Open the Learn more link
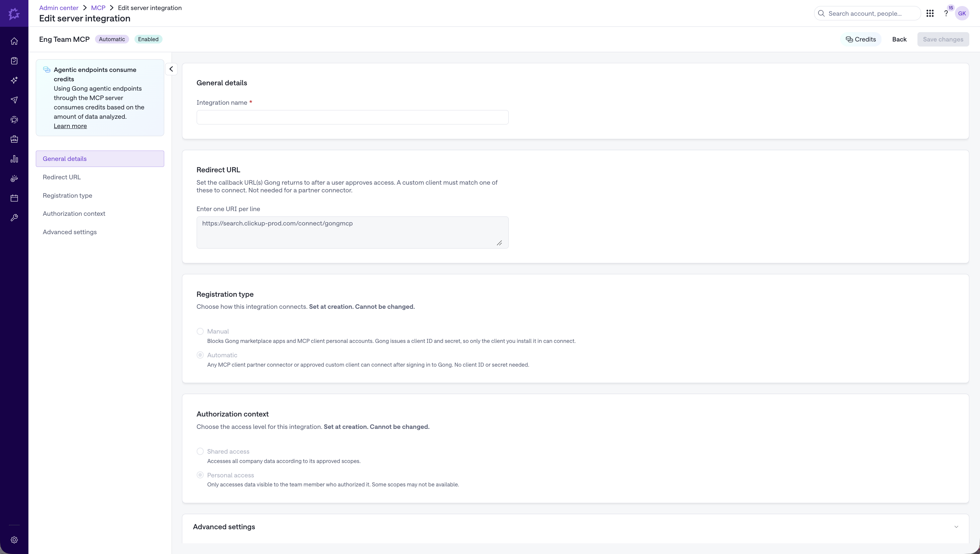Screen dimensions: 980x554 70,126
